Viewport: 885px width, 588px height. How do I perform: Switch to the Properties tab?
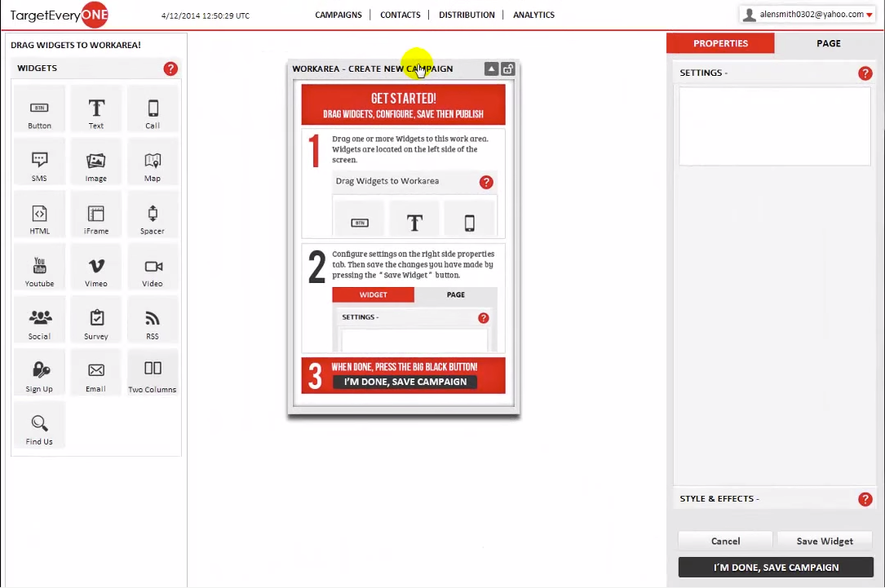(720, 43)
